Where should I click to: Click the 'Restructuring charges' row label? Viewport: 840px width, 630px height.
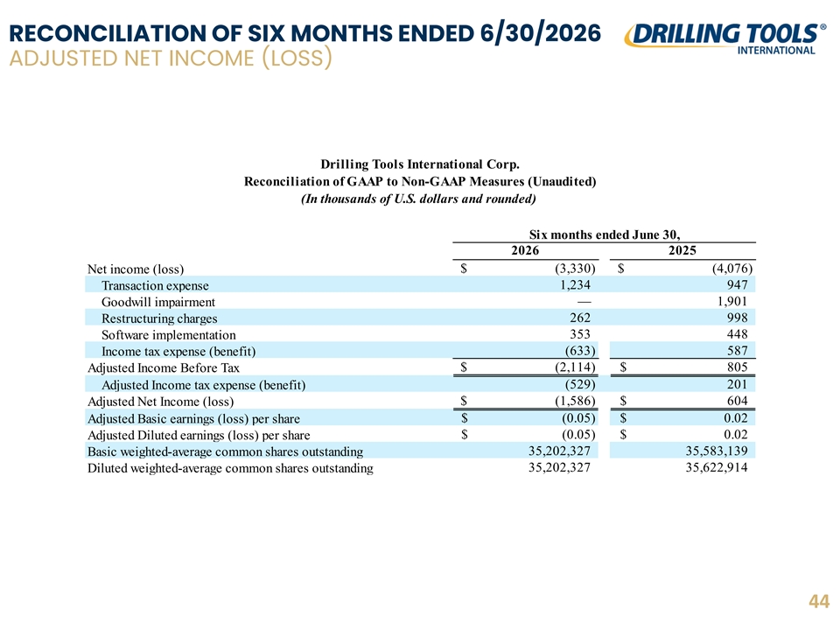tap(159, 318)
